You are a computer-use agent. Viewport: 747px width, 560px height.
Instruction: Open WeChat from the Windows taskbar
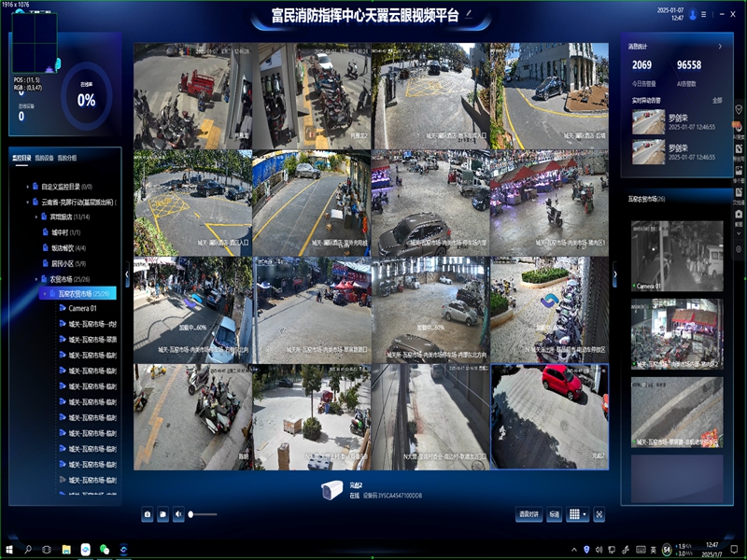coord(105,549)
